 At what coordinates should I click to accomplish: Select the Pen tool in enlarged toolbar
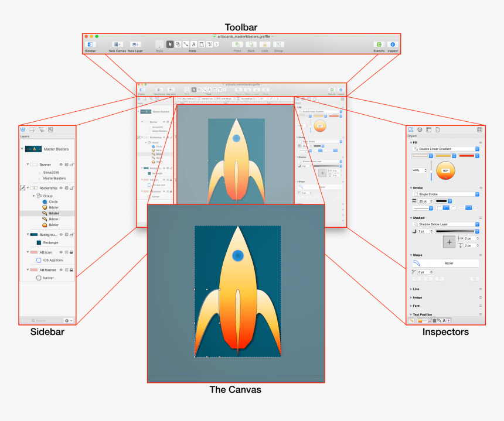coord(202,45)
